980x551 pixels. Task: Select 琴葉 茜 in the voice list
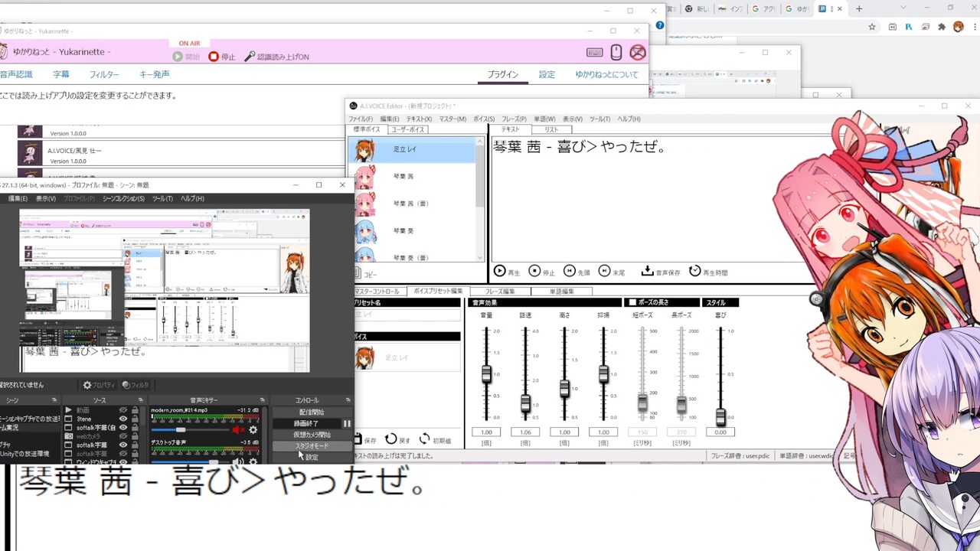coord(404,176)
